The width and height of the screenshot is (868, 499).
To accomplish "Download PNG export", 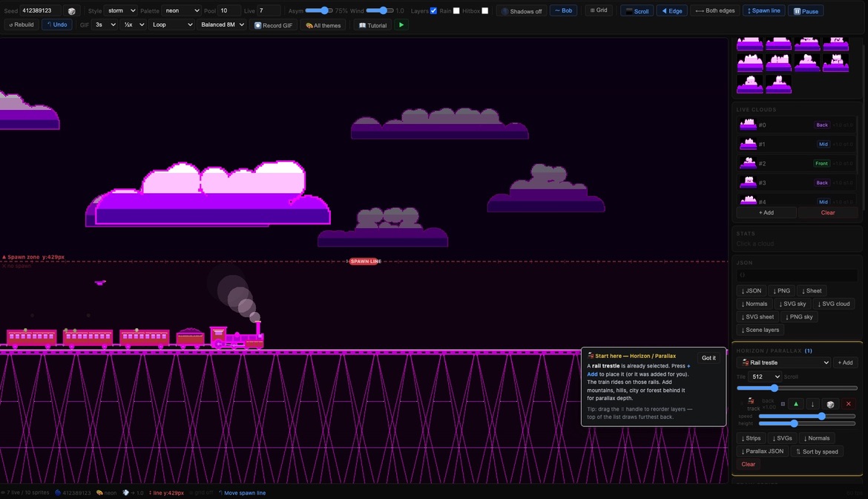I will [782, 291].
